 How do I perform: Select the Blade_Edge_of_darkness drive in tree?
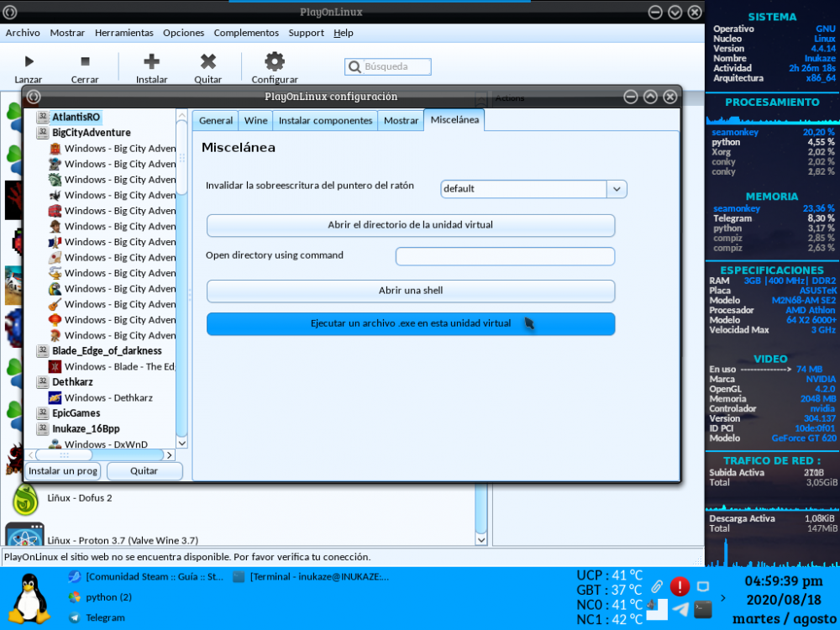pyautogui.click(x=107, y=351)
